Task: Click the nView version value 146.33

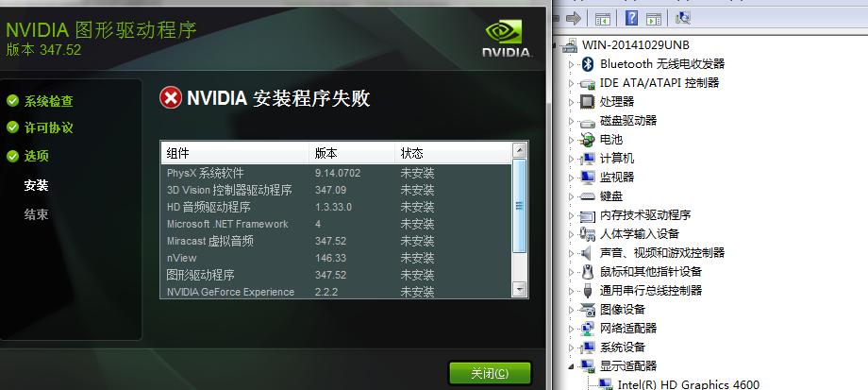Action: point(330,258)
